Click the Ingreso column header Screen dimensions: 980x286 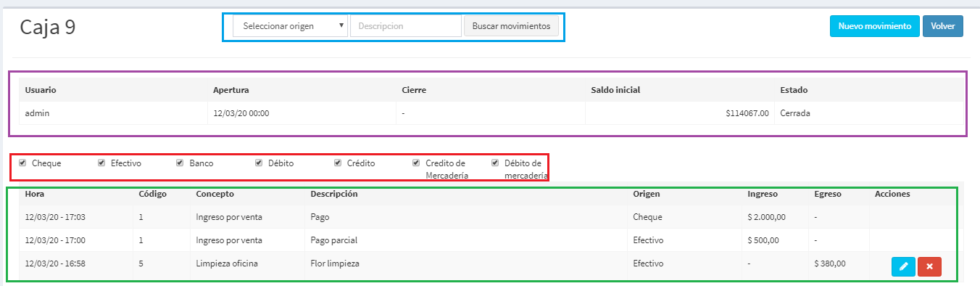(x=763, y=194)
